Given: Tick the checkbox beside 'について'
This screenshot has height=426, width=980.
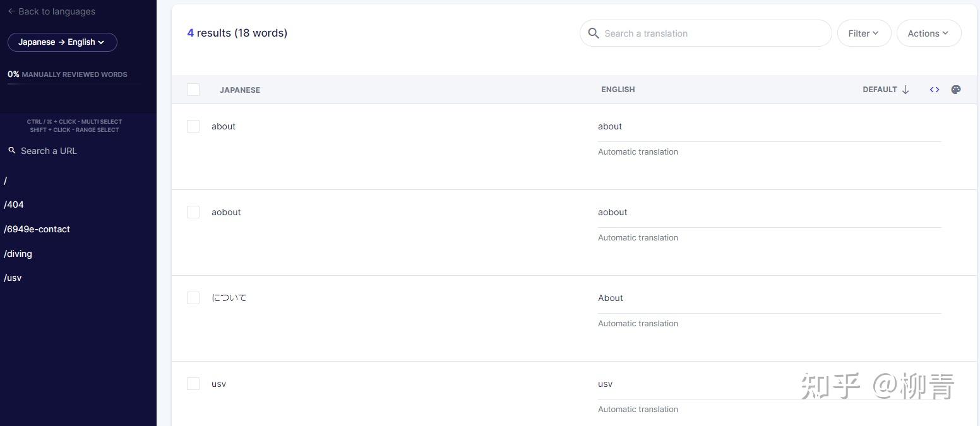Looking at the screenshot, I should (x=193, y=298).
